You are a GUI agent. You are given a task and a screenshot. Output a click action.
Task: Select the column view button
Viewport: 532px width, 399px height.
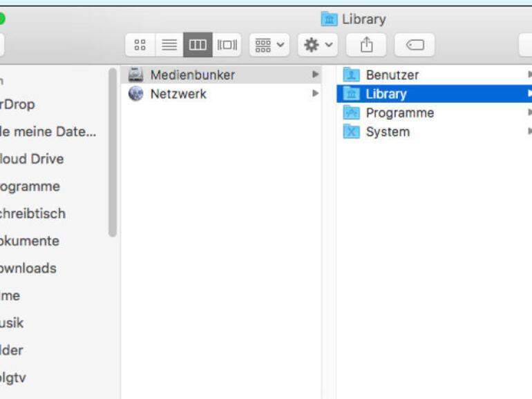click(198, 45)
